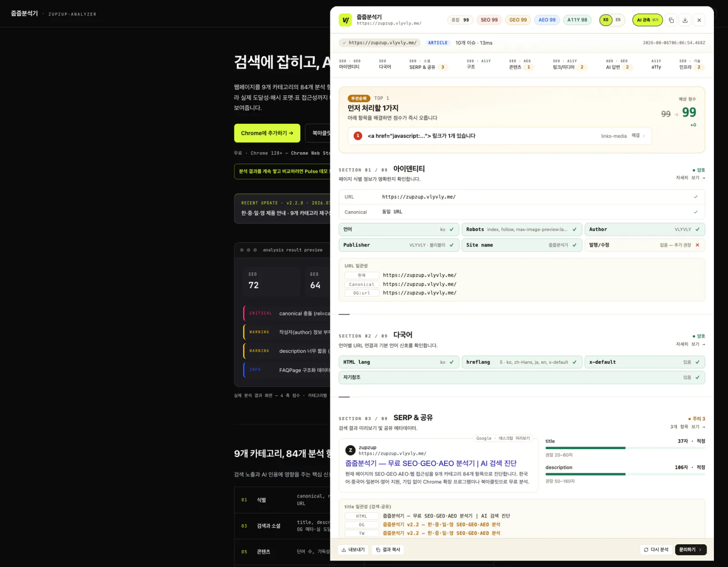Click the AEO 99 score badge
This screenshot has height=567, width=728.
pyautogui.click(x=547, y=20)
